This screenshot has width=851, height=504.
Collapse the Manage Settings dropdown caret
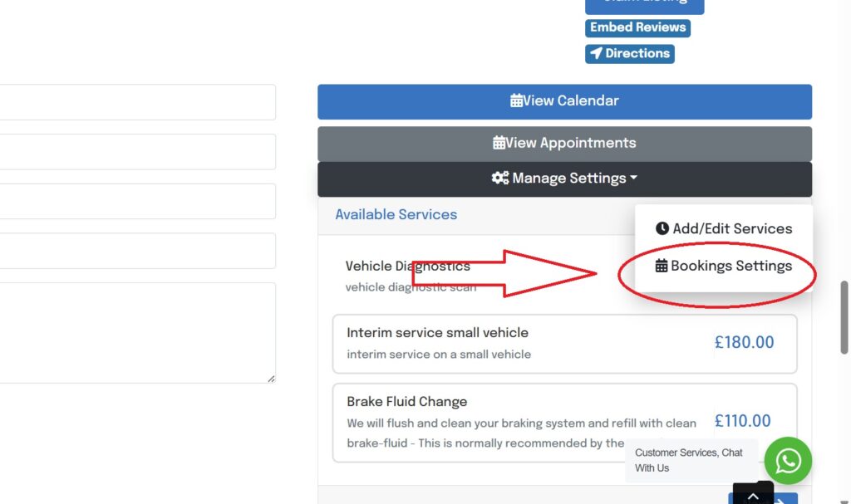click(634, 179)
